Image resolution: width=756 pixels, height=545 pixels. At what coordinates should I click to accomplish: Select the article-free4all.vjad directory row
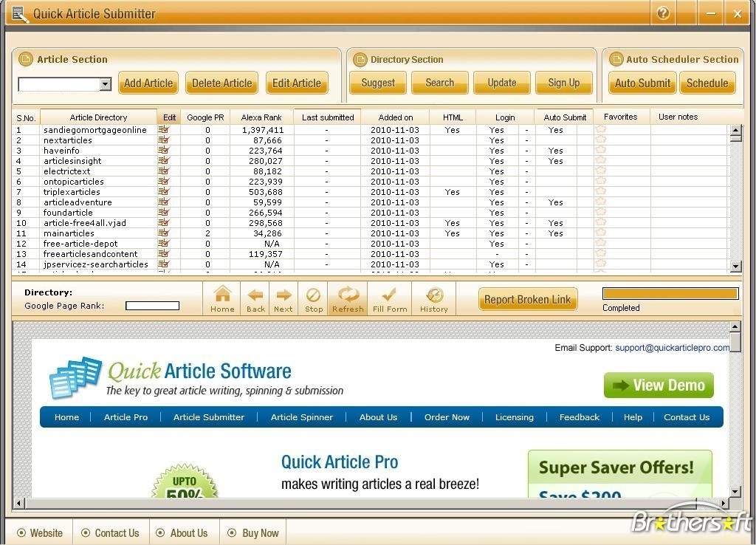[x=371, y=223]
